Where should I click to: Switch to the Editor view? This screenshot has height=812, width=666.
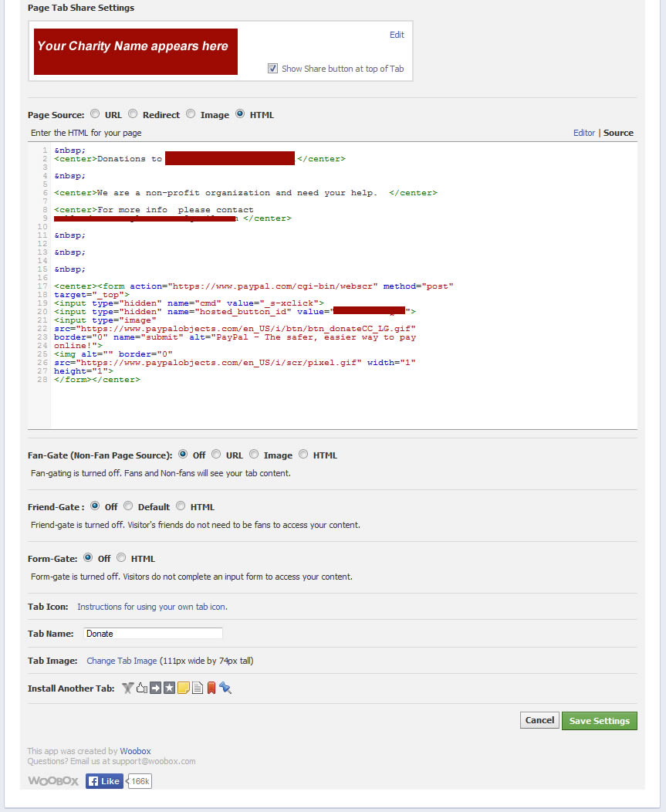point(583,133)
